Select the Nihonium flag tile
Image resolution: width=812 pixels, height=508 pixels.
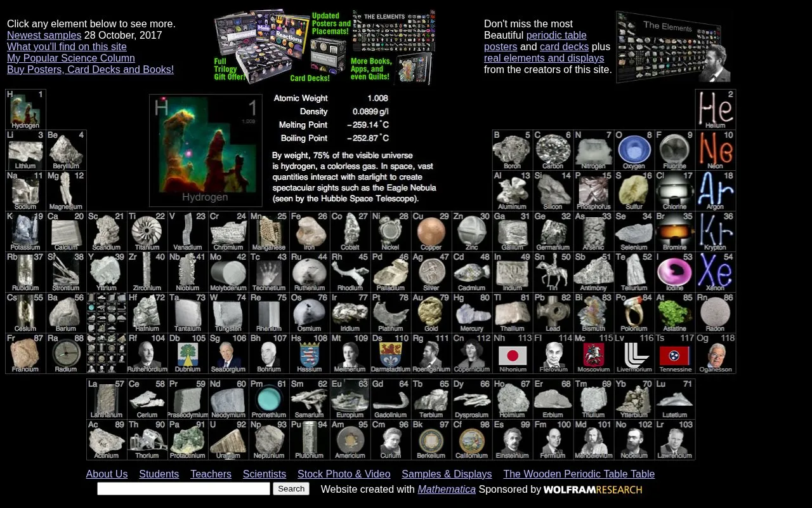(x=513, y=354)
